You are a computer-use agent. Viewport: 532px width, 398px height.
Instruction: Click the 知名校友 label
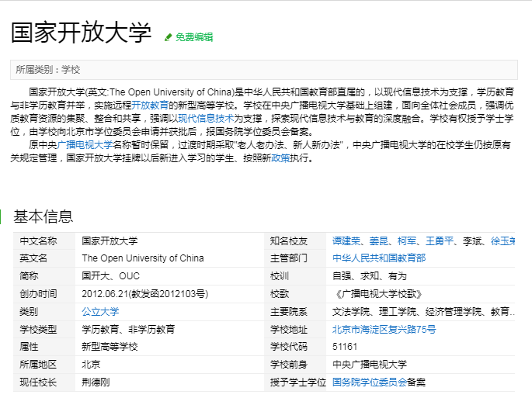click(x=289, y=241)
